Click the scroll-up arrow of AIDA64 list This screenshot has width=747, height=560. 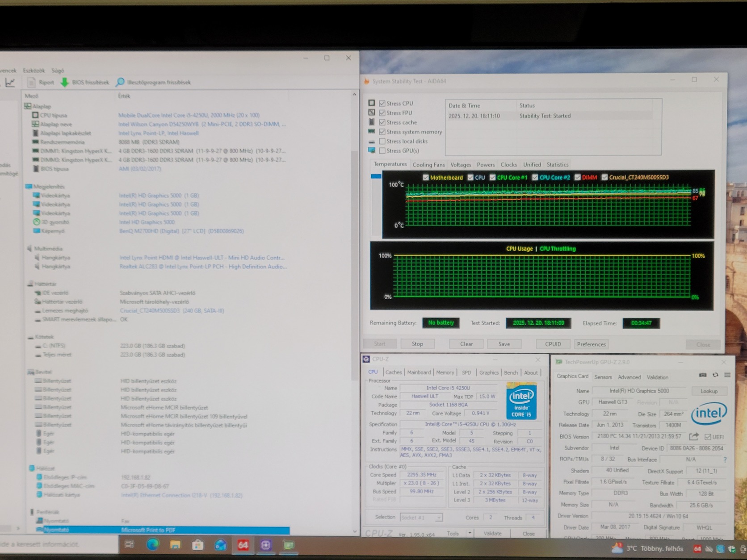click(354, 95)
